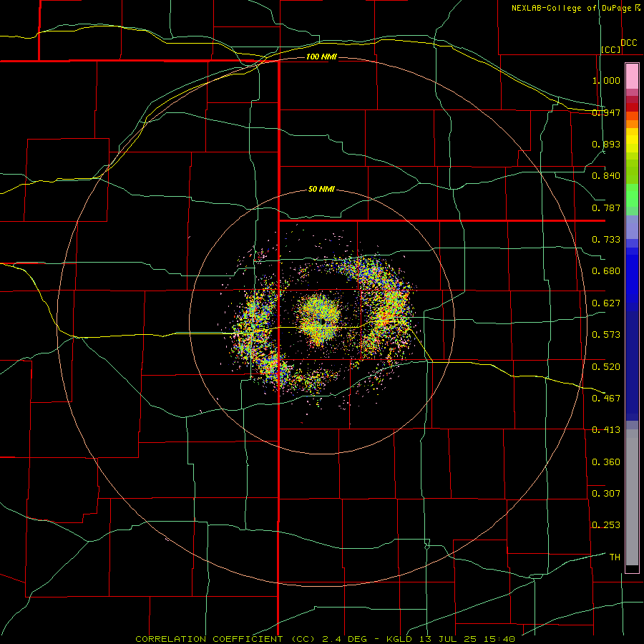Viewport: 644px width, 644px height.
Task: Click the 0.787 legend value
Action: tap(606, 208)
